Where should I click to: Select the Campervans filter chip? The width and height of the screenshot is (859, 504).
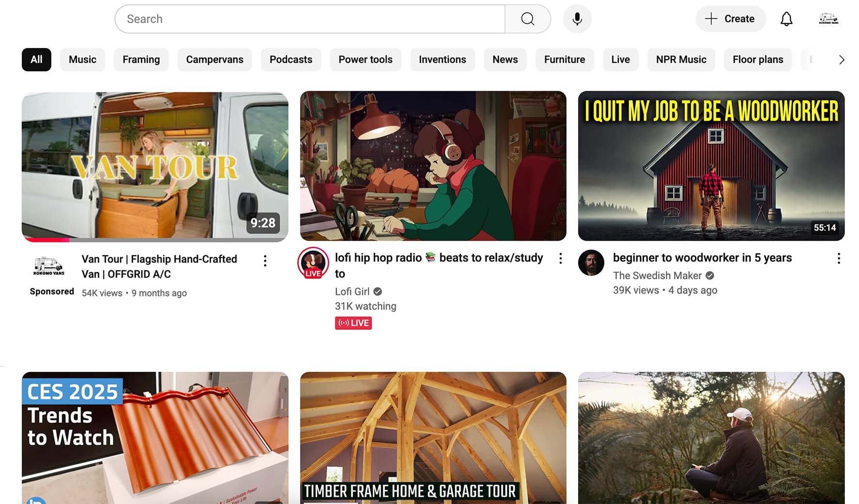pos(215,60)
